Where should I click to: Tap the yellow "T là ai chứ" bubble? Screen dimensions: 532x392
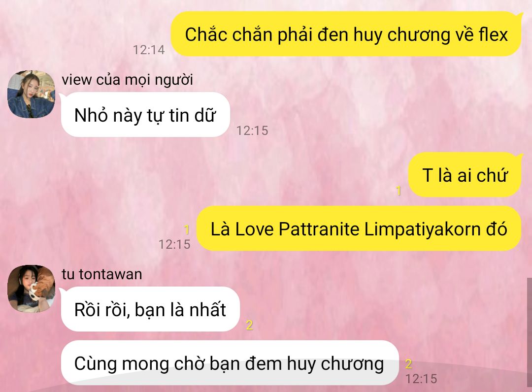tap(465, 175)
